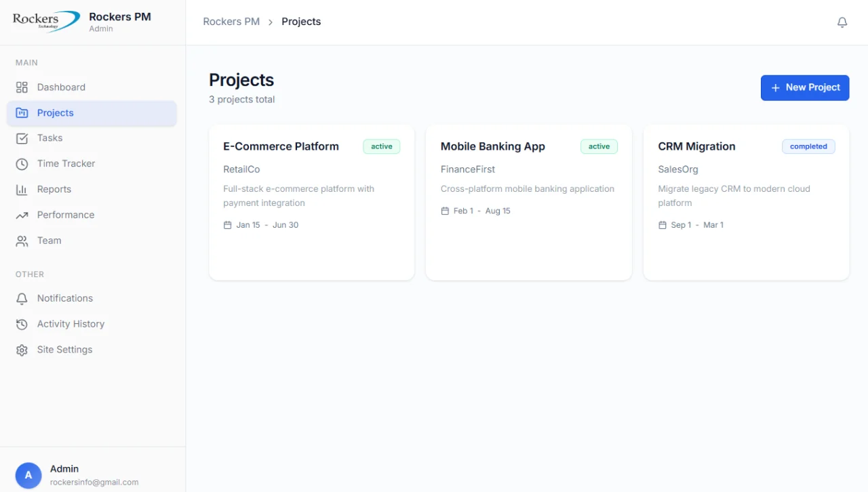Open the Reports section
Screen dimensions: 868x492
click(92, 190)
